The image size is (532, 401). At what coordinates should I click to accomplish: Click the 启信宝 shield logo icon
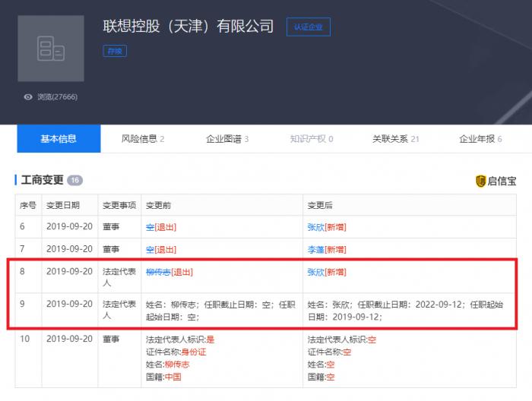[480, 181]
